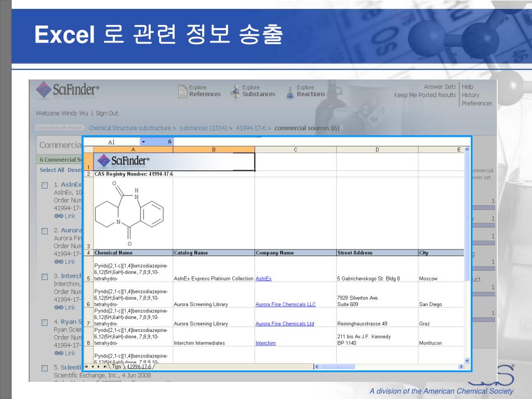Select column E header
The width and height of the screenshot is (532, 399).
[x=441, y=150]
